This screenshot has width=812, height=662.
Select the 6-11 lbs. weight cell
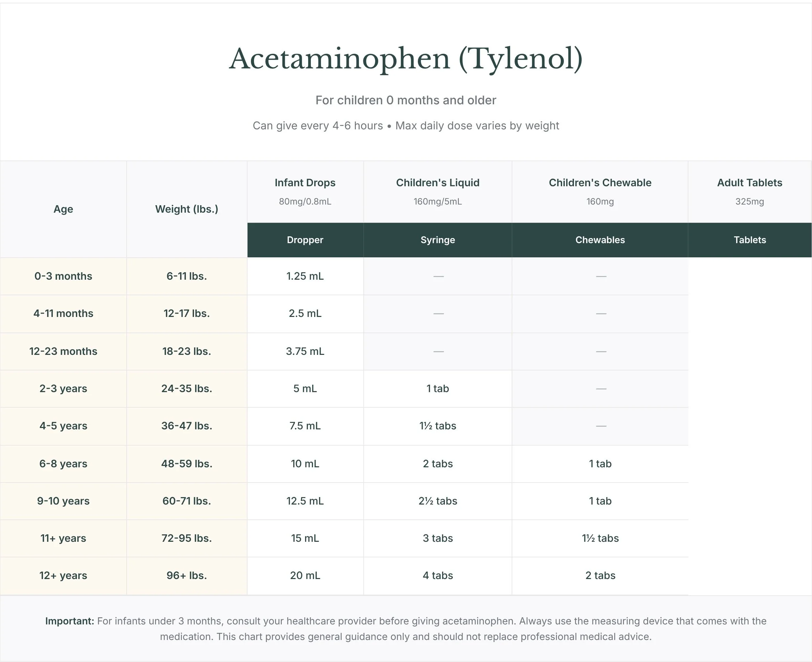pos(187,276)
